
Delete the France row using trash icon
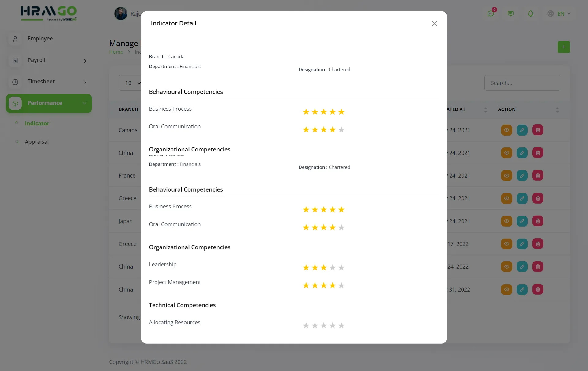click(538, 175)
